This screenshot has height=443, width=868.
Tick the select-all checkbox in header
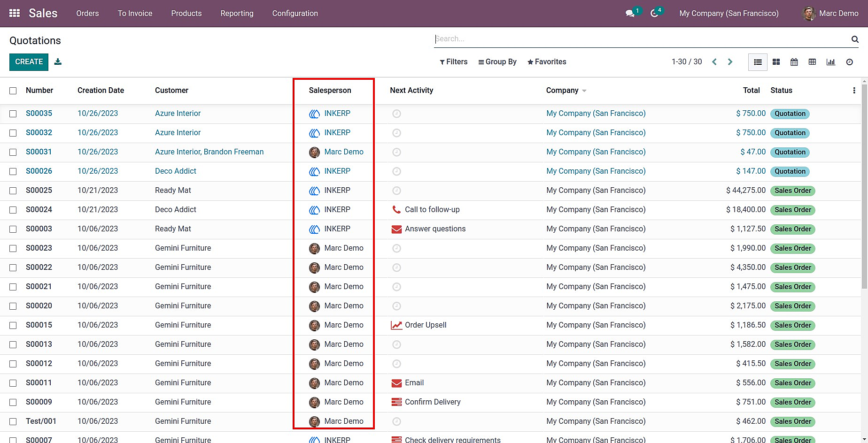(x=13, y=91)
